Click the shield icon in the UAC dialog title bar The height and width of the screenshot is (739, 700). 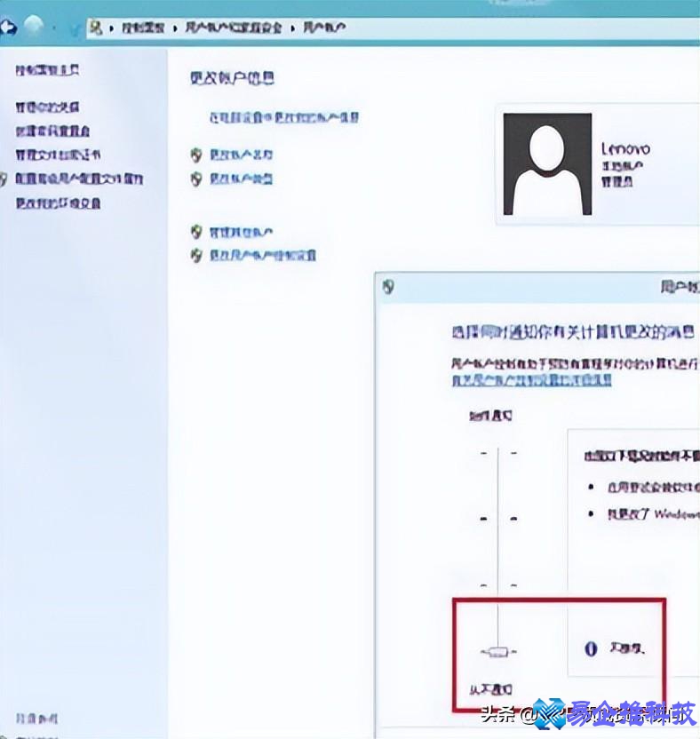pyautogui.click(x=388, y=287)
